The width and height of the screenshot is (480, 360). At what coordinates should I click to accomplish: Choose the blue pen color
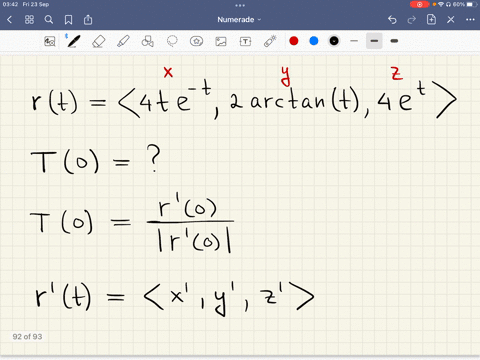[x=314, y=41]
